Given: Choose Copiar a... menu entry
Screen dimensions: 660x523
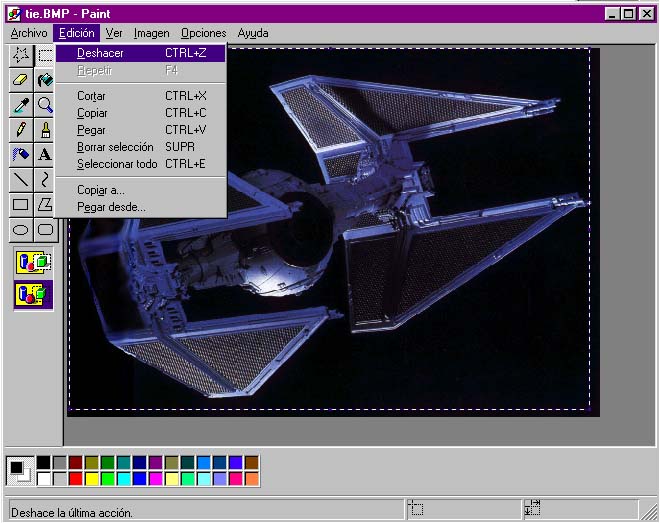Looking at the screenshot, I should click(x=141, y=190).
